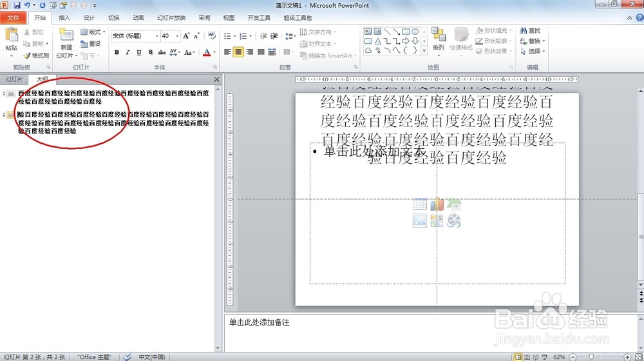Click Text Direction (文字方向) button
This screenshot has width=644, height=361.
click(318, 32)
